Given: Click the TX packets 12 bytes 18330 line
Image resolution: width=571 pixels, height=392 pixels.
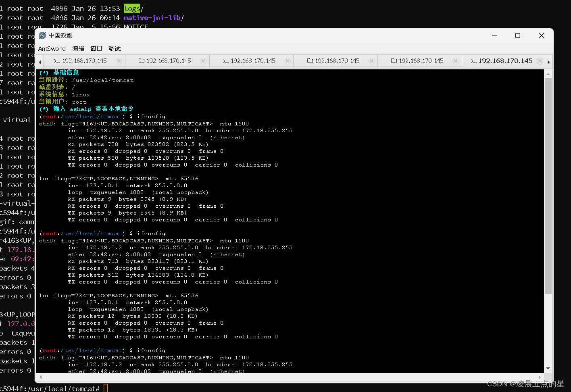Looking at the screenshot, I should [133, 330].
